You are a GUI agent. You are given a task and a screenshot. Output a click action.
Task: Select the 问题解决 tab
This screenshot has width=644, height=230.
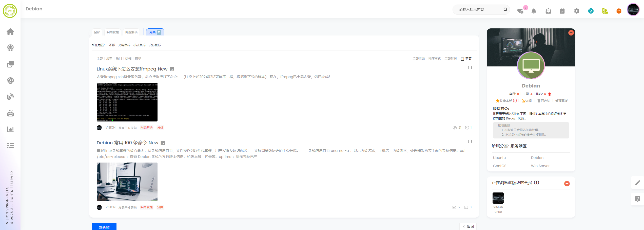tap(131, 32)
